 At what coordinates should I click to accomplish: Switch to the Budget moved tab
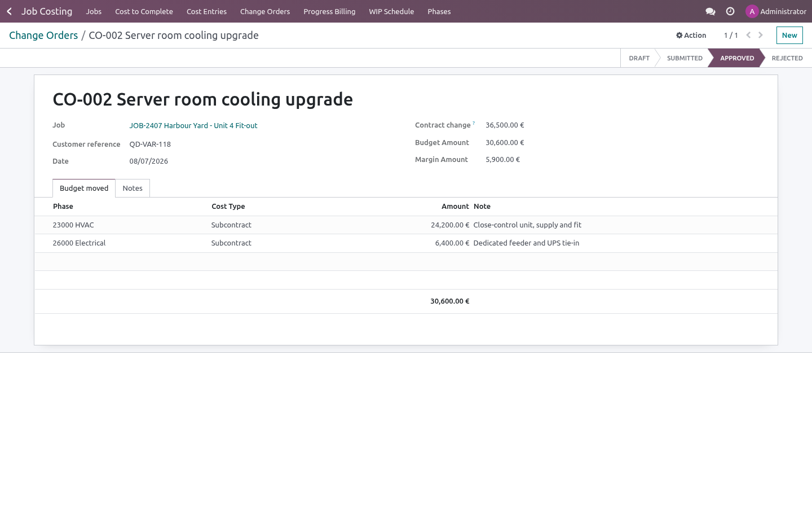pos(84,188)
